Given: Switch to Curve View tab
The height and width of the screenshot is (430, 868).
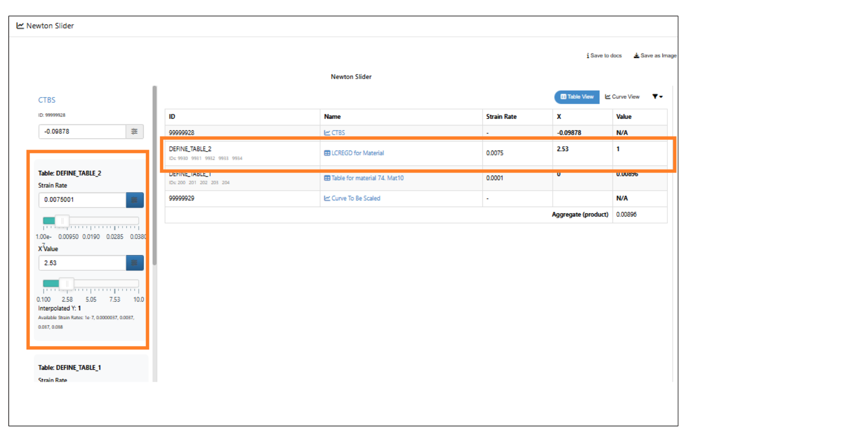Looking at the screenshot, I should coord(622,97).
